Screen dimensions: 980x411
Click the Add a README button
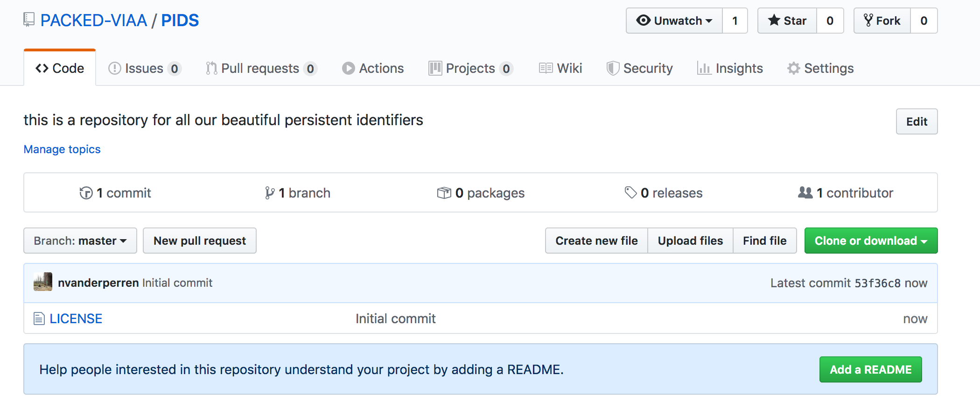click(x=870, y=369)
